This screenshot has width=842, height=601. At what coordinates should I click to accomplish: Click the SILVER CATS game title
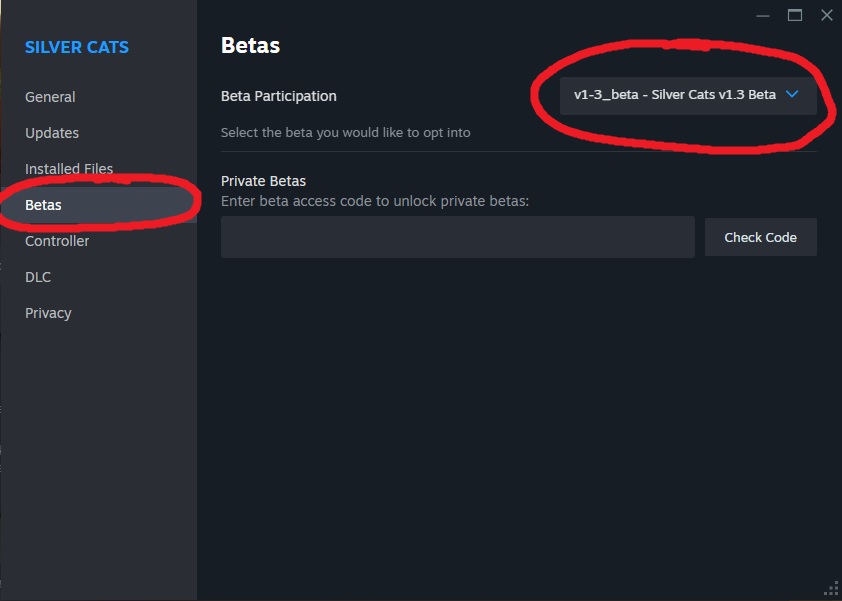[77, 47]
